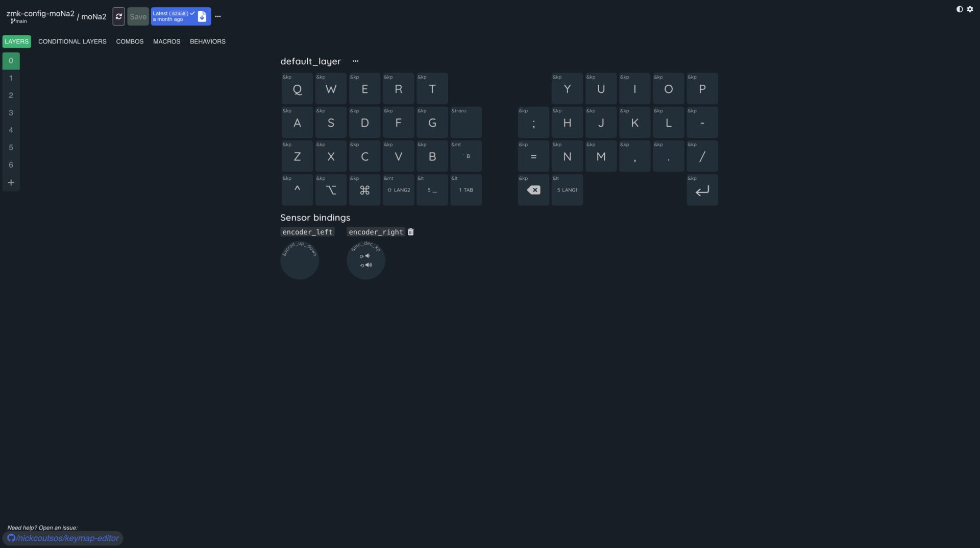
Task: Select the Layers tab
Action: [x=17, y=41]
